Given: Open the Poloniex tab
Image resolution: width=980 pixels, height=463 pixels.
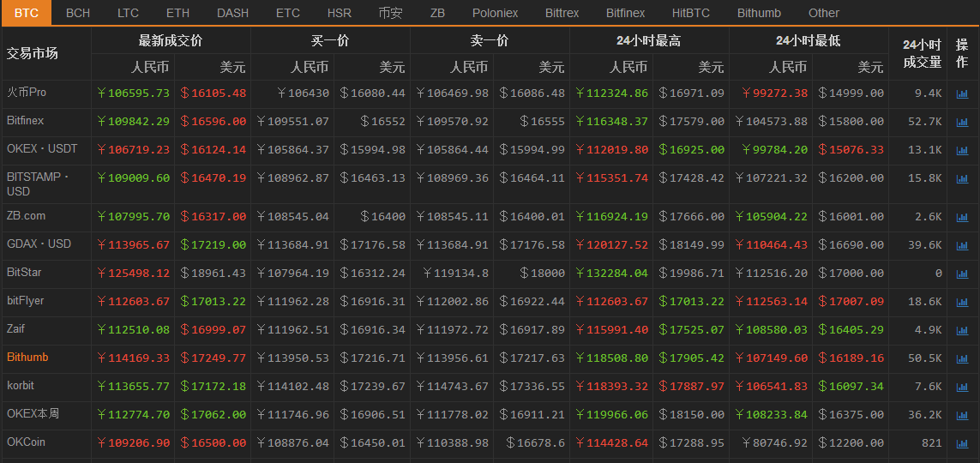Looking at the screenshot, I should 495,13.
